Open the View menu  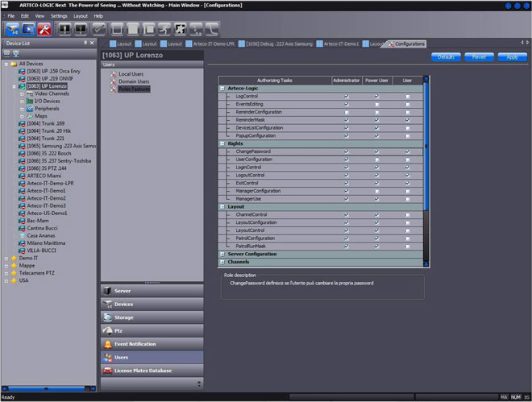click(39, 16)
